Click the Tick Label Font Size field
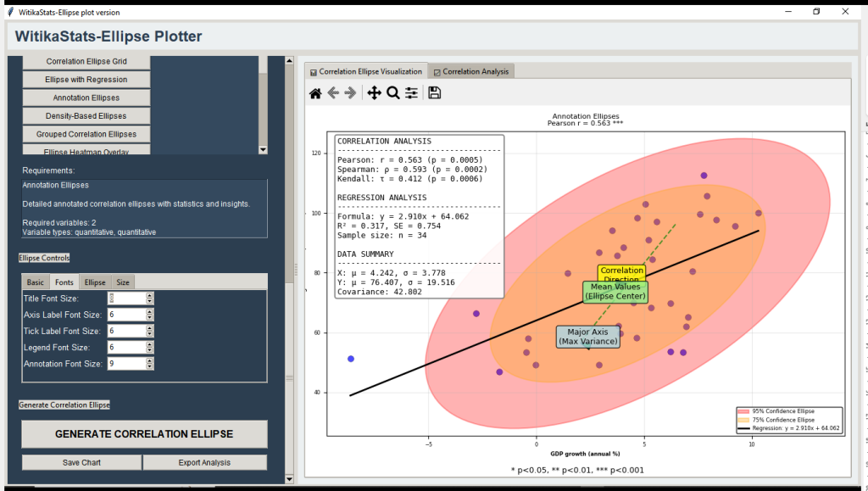868x491 pixels. [x=127, y=331]
